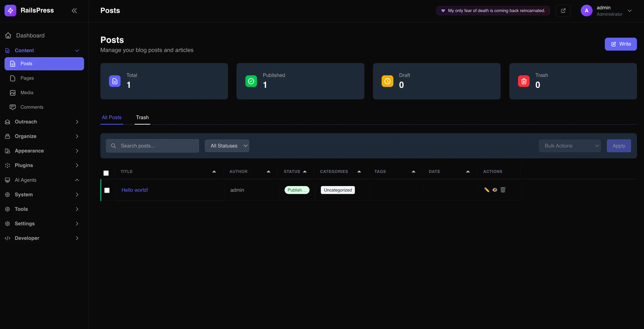Expand the Developer section chevron
The image size is (644, 329).
(x=77, y=238)
